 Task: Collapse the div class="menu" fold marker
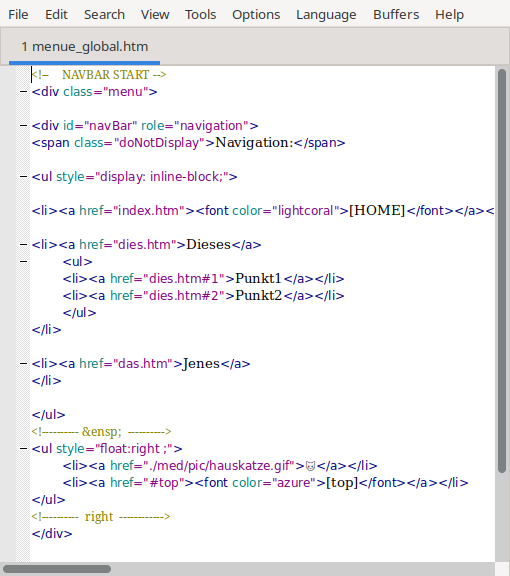point(24,91)
